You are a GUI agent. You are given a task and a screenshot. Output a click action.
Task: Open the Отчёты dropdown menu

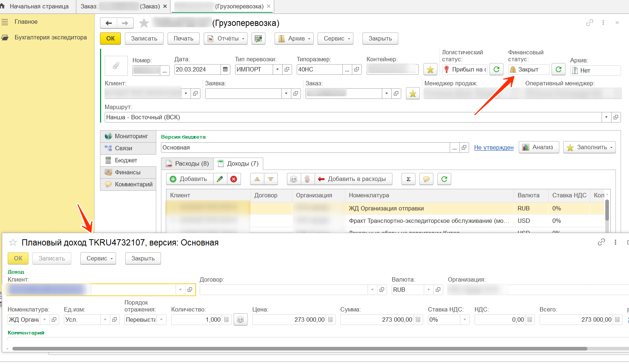[226, 38]
